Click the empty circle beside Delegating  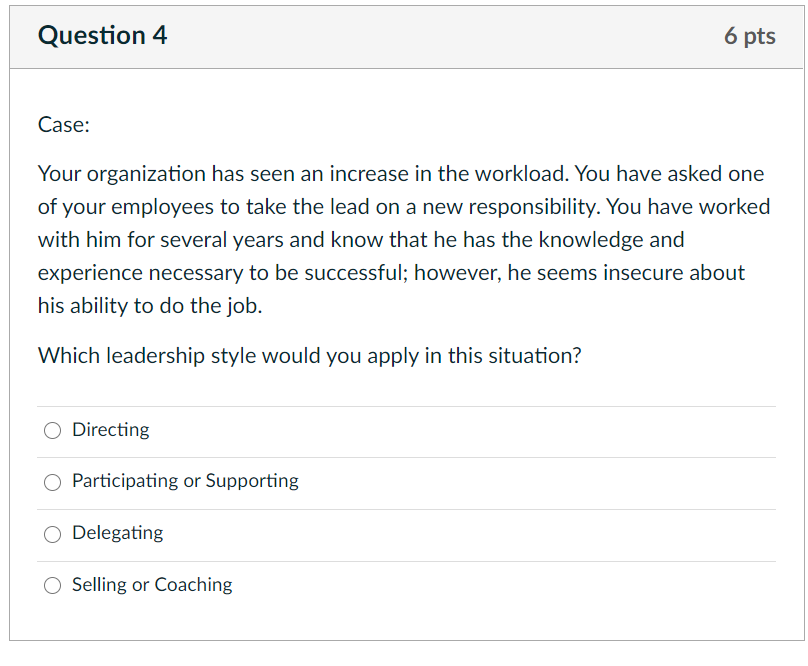pos(52,534)
